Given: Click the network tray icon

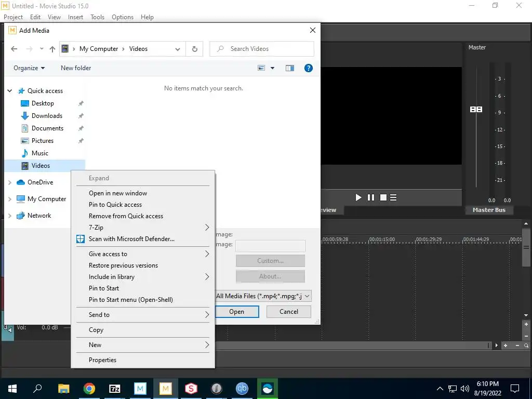Looking at the screenshot, I should [453, 389].
